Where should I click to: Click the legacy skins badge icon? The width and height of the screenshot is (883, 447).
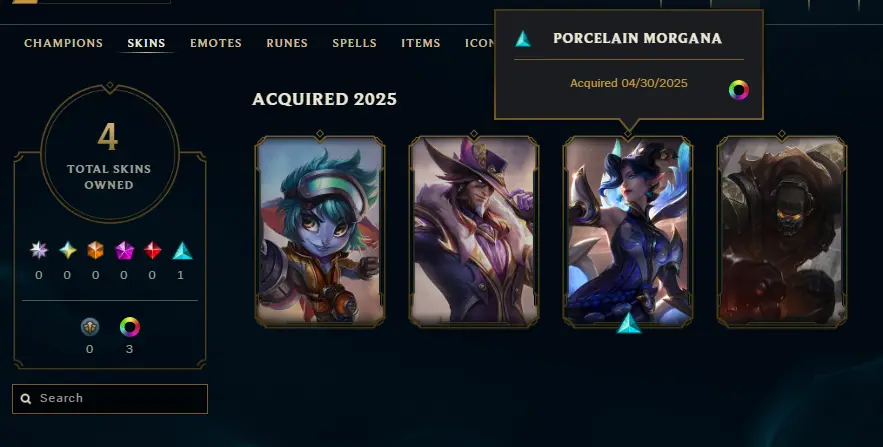tap(90, 327)
